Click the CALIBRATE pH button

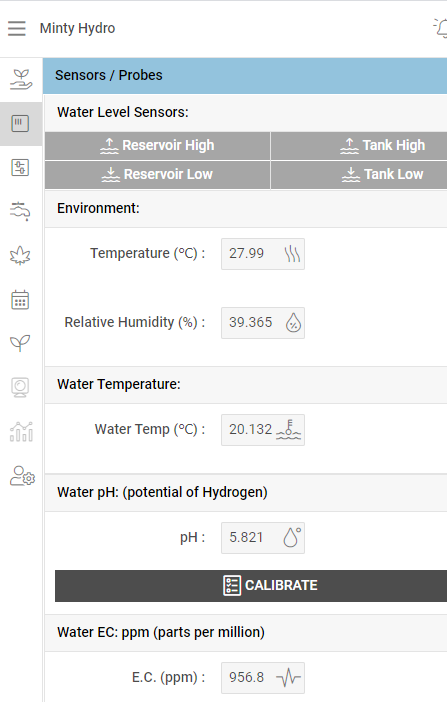tap(251, 586)
